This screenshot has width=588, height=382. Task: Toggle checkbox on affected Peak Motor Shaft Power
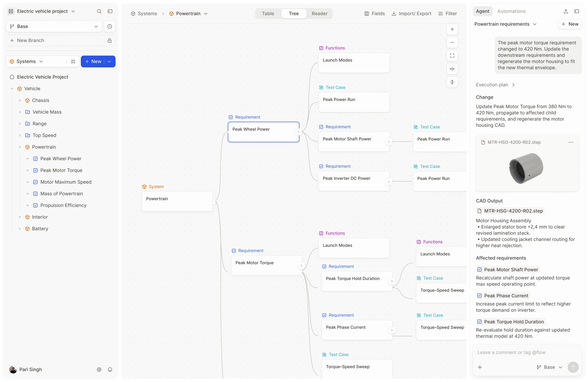point(479,270)
